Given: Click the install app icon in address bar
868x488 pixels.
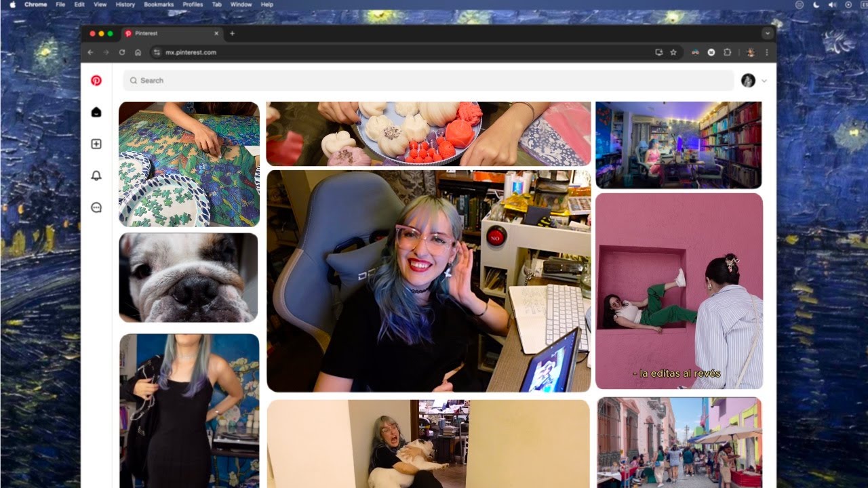Looking at the screenshot, I should [x=658, y=52].
